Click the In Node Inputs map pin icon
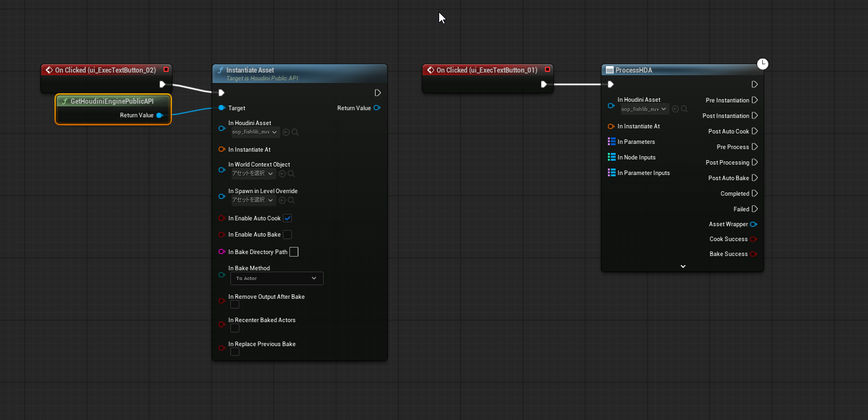 coord(611,157)
